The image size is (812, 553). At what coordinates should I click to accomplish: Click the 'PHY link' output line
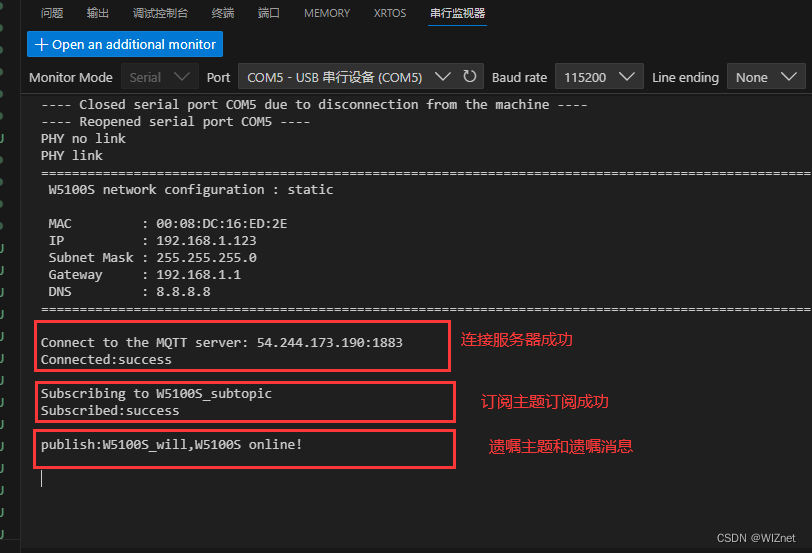coord(72,156)
